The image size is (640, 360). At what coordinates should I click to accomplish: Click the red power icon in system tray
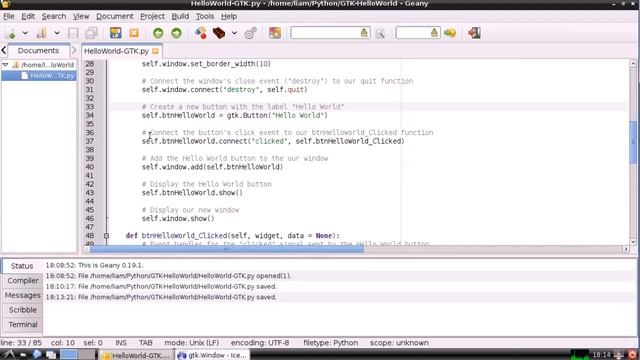tap(633, 355)
